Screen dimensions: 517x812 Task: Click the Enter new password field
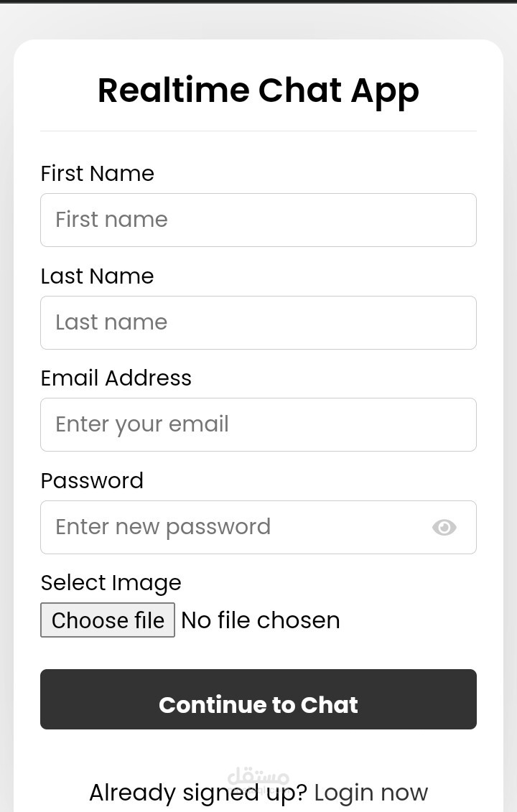(230, 527)
